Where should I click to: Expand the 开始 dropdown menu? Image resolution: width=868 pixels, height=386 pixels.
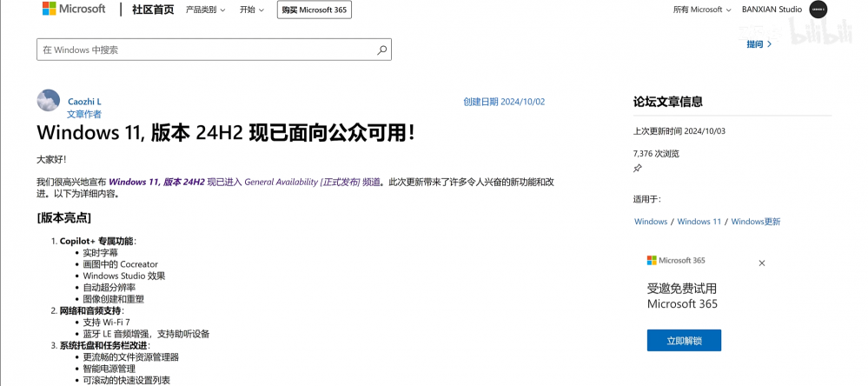click(x=252, y=10)
